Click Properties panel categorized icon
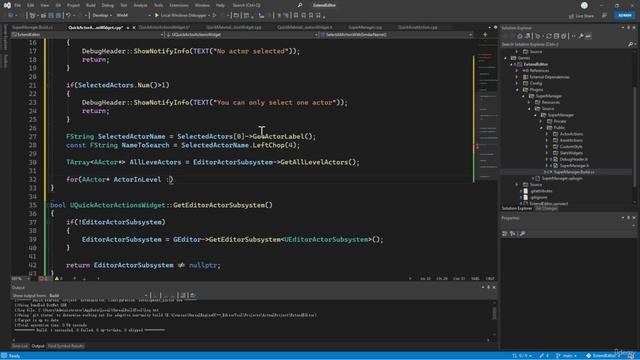Screen dimensions: 640x360 tap(505, 233)
